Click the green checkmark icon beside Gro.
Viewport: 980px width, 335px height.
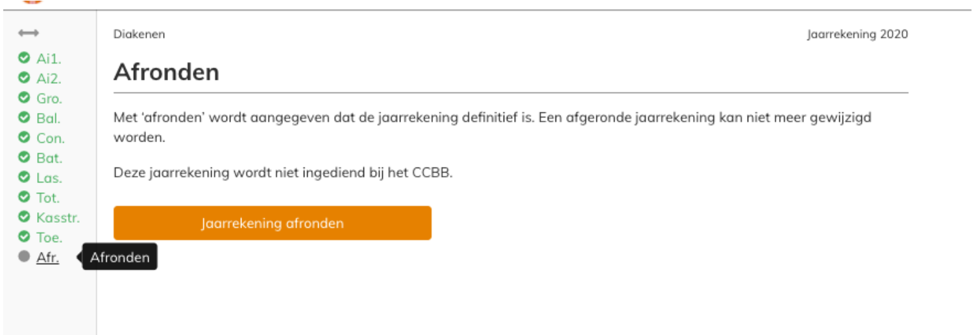pos(24,98)
